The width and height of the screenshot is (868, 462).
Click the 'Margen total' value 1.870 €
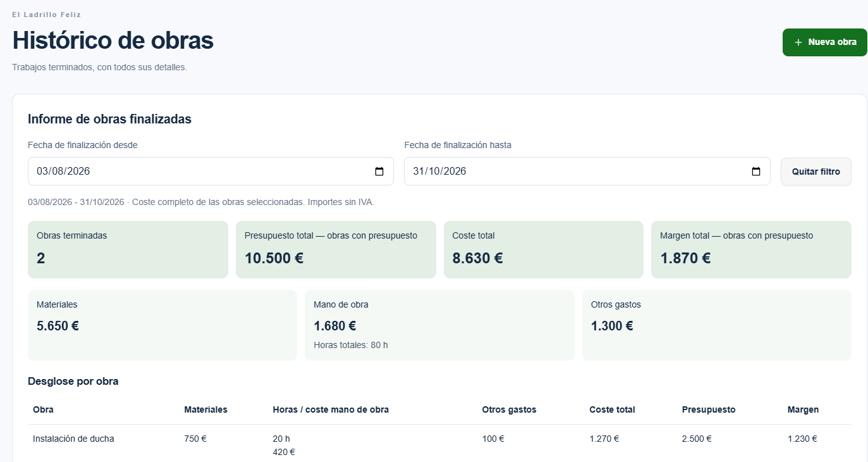[685, 258]
